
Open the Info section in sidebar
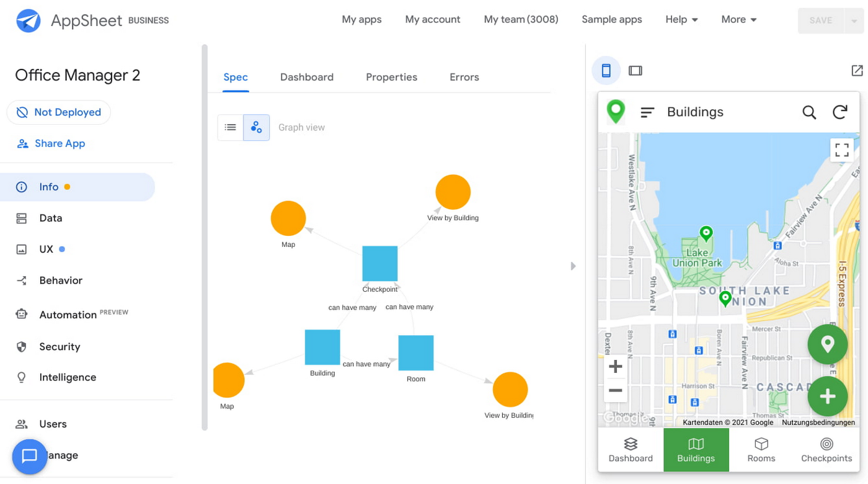coord(77,187)
